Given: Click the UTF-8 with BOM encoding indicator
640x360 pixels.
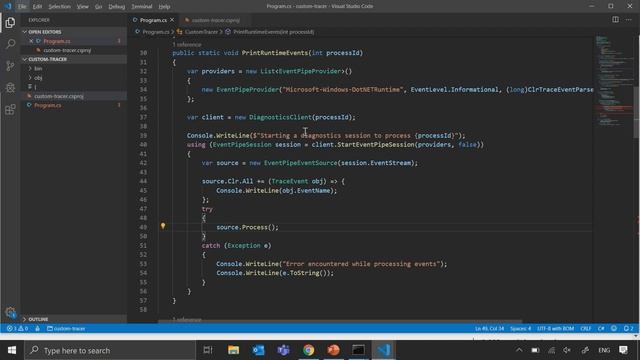Looking at the screenshot, I should (x=555, y=329).
